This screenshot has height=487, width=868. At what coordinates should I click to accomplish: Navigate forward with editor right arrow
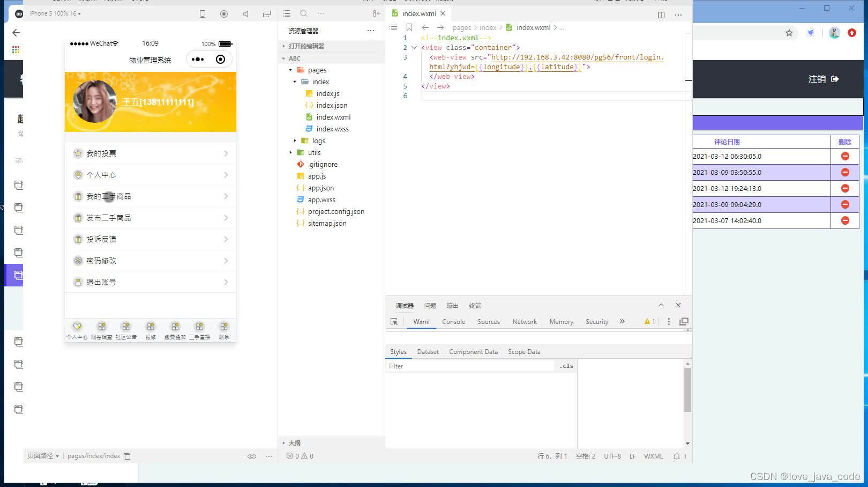tap(440, 27)
